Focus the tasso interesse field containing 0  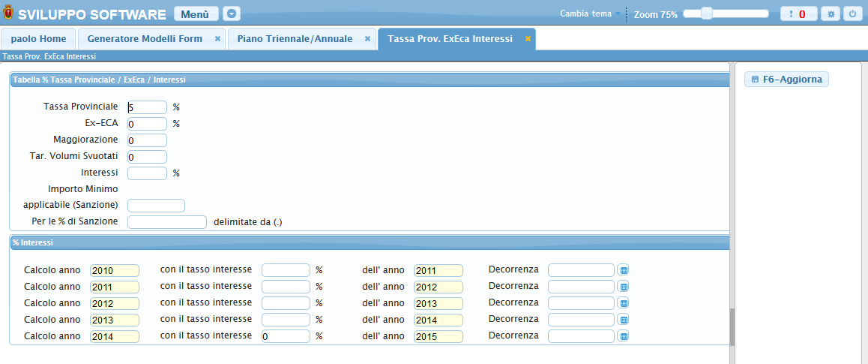(x=286, y=336)
